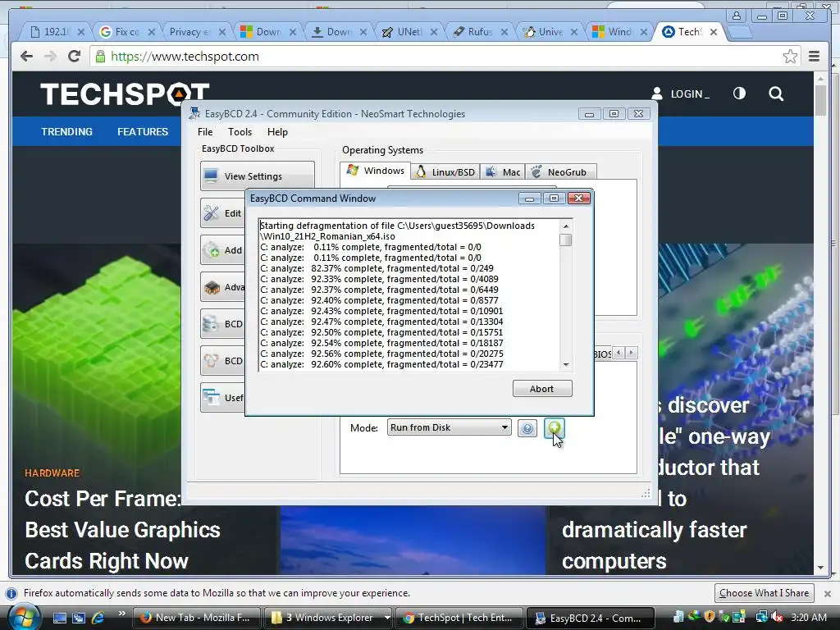840x630 pixels.
Task: Click the green add entry icon button
Action: click(x=555, y=428)
